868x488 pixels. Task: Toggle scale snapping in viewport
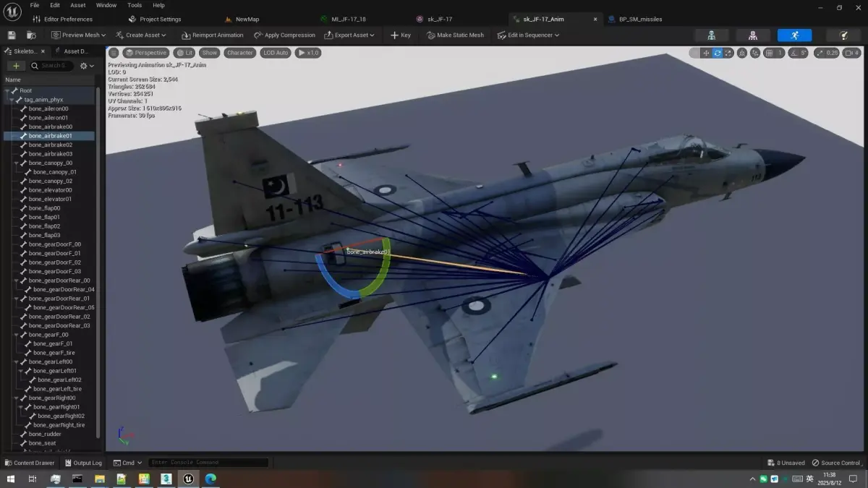pos(821,53)
